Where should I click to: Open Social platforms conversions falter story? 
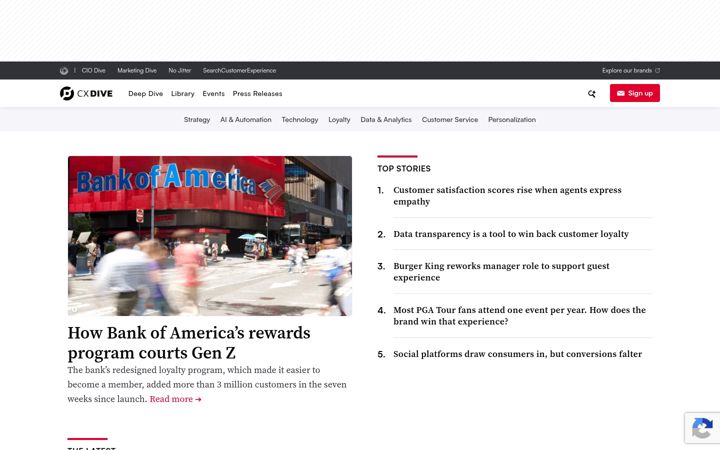(518, 354)
